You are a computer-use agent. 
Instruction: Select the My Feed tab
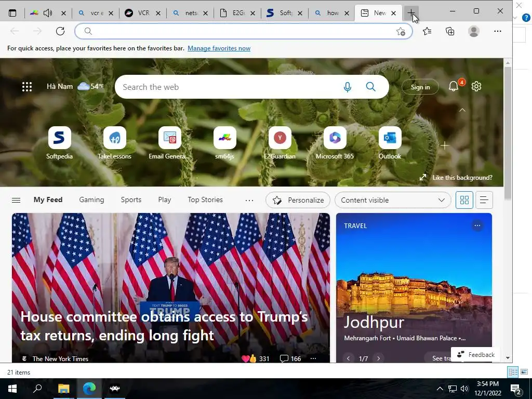(48, 200)
